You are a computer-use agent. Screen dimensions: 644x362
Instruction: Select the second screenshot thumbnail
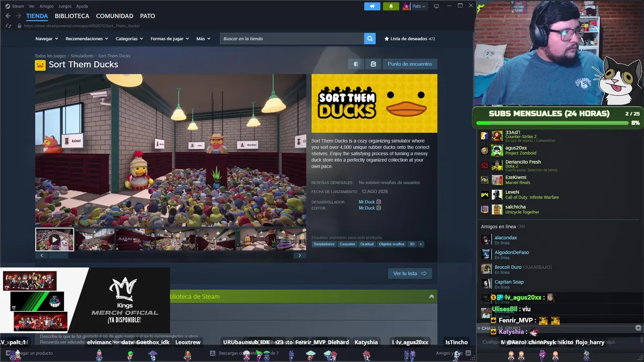point(95,239)
